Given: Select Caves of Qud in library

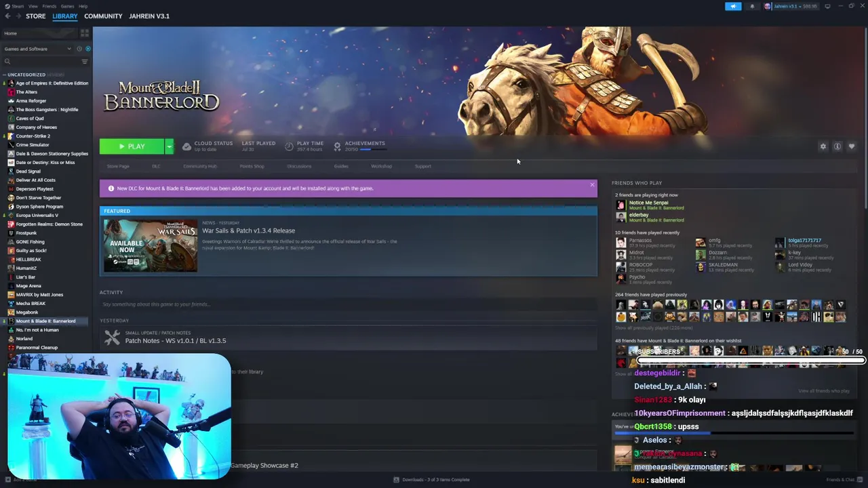Looking at the screenshot, I should pos(29,119).
